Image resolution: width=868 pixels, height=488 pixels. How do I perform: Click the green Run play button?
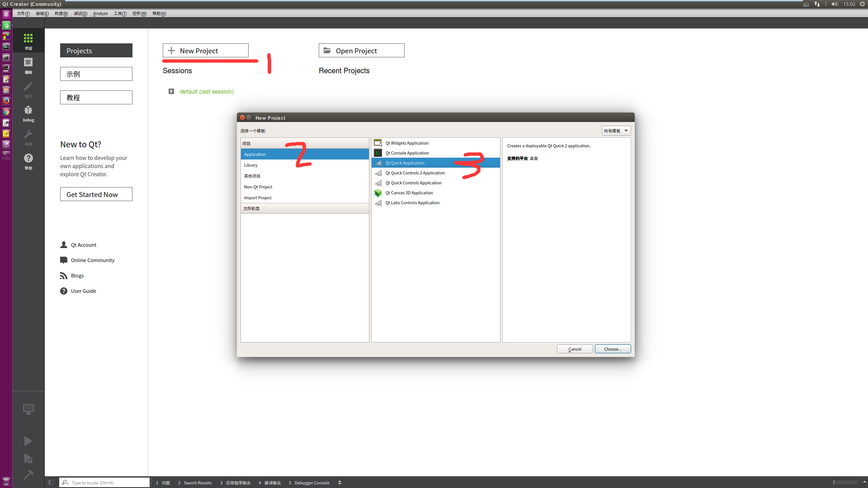(28, 441)
